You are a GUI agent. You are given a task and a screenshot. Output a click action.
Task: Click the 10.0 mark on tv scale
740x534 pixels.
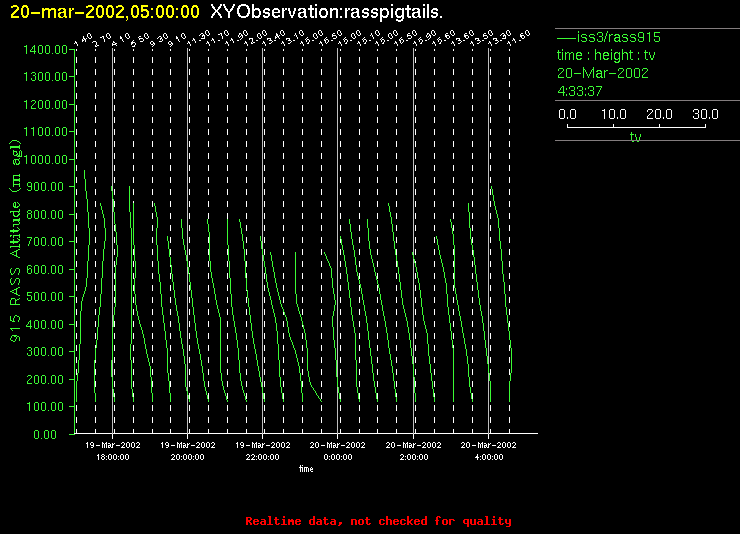coord(615,115)
